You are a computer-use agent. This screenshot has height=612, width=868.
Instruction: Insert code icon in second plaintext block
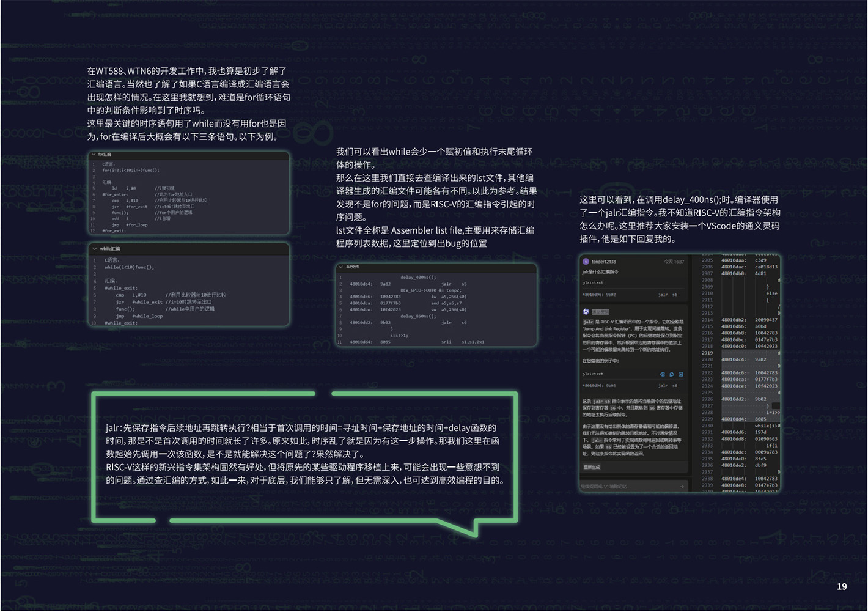(662, 374)
